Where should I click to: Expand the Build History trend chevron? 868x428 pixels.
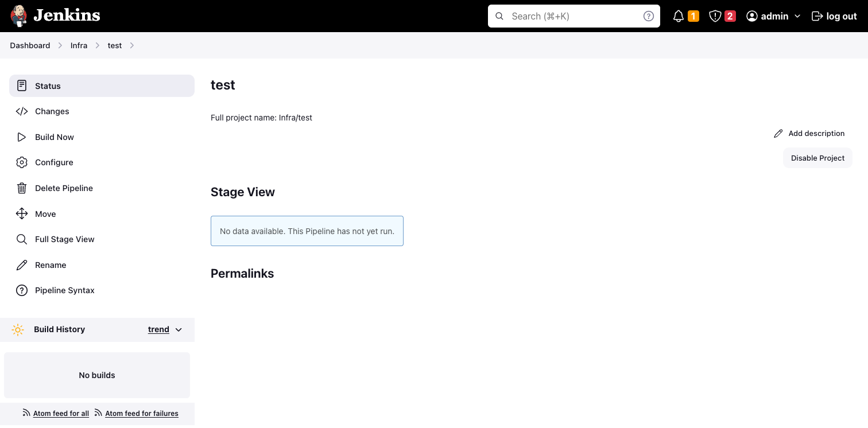click(179, 330)
